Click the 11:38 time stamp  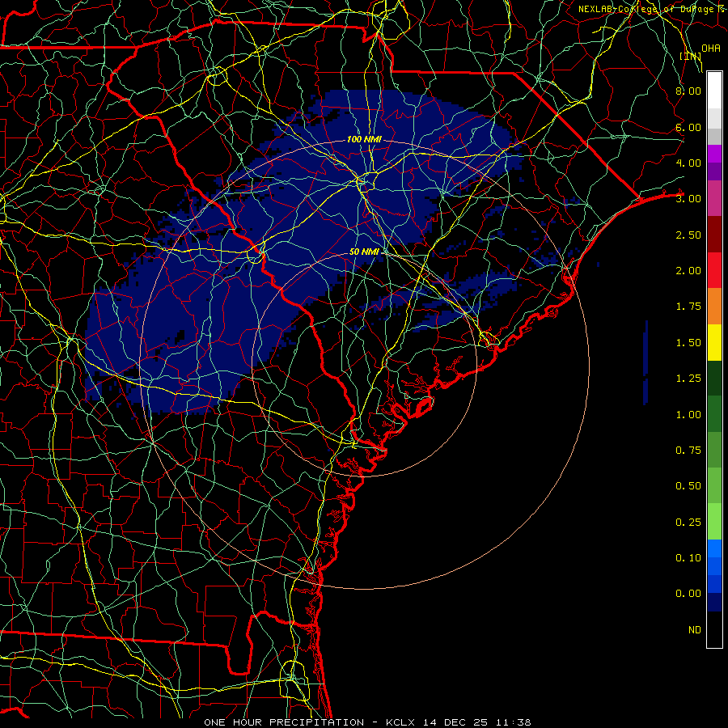[x=513, y=722]
